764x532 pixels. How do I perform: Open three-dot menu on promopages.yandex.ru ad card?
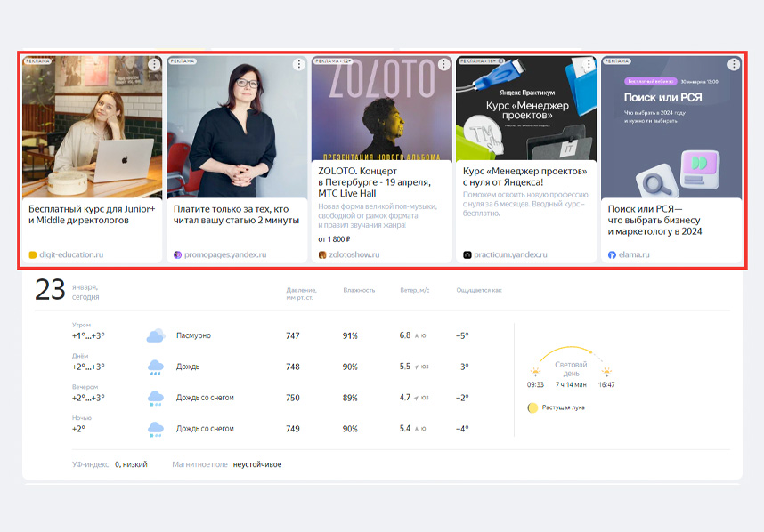[298, 64]
